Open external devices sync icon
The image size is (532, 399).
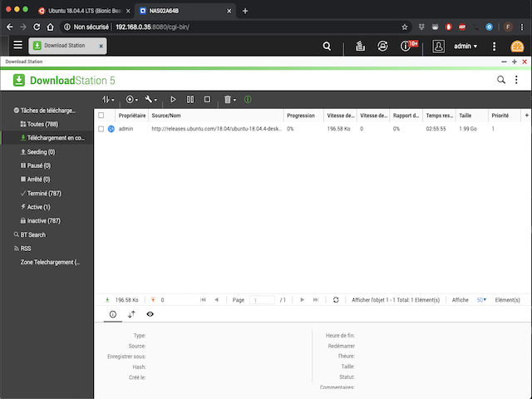click(382, 46)
